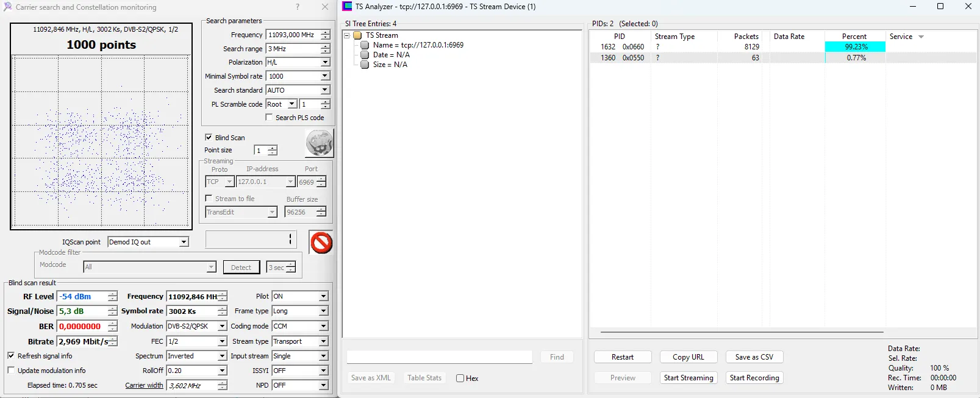Sort by the Packets column header
Image resolution: width=980 pixels, height=398 pixels.
746,37
